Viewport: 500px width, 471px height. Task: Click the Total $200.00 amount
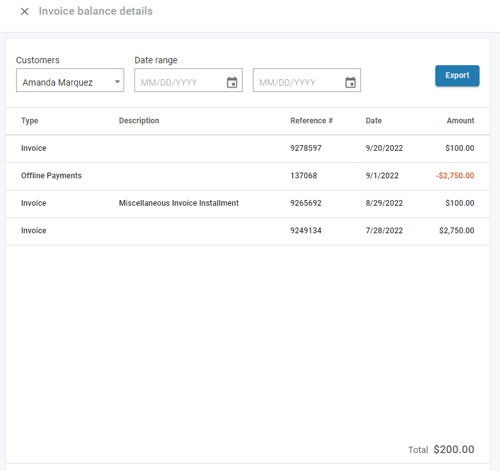click(x=454, y=449)
